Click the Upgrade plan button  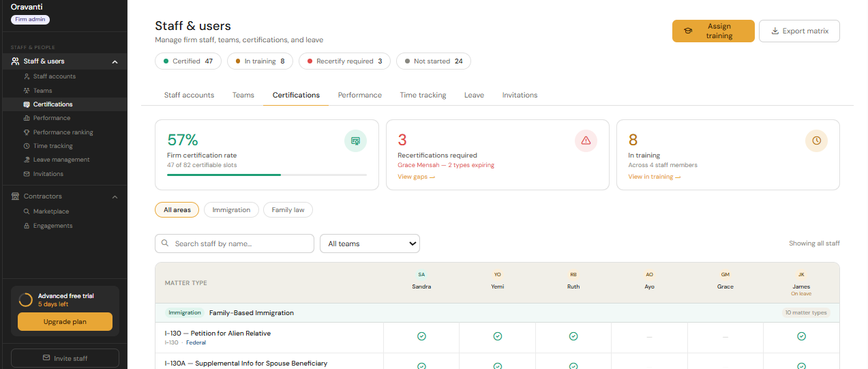(x=65, y=322)
